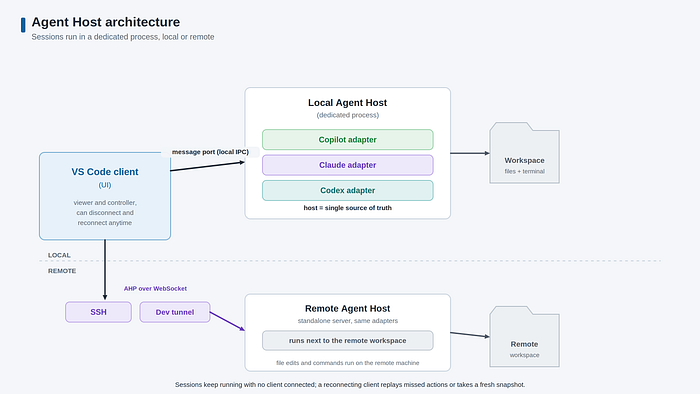Click the Dev tunnel box

[175, 312]
